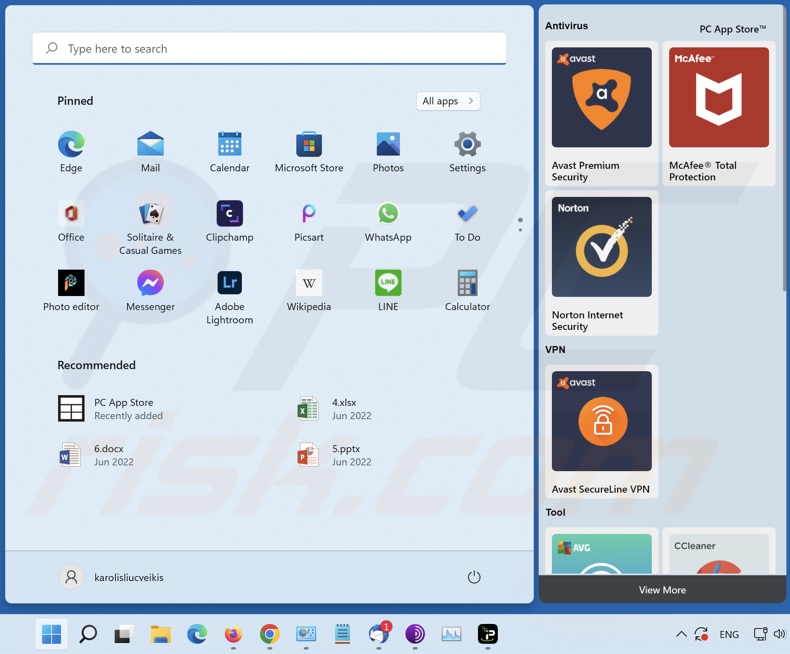790x654 pixels.
Task: Expand the All apps list
Action: click(448, 101)
